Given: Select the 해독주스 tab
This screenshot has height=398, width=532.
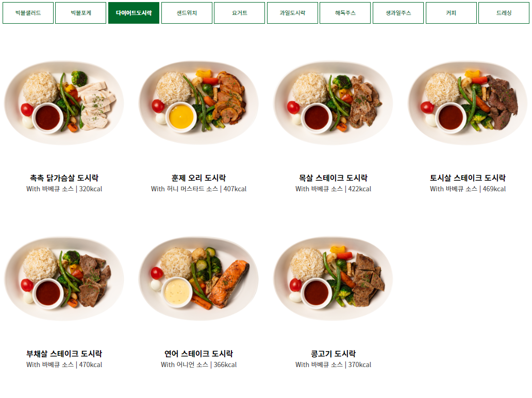Looking at the screenshot, I should pyautogui.click(x=345, y=13).
